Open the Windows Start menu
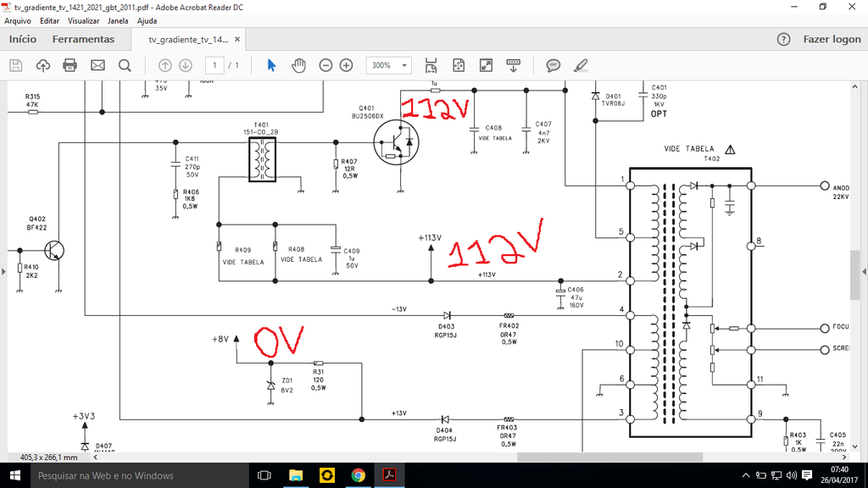Screen dimensions: 868x488 click(x=15, y=475)
